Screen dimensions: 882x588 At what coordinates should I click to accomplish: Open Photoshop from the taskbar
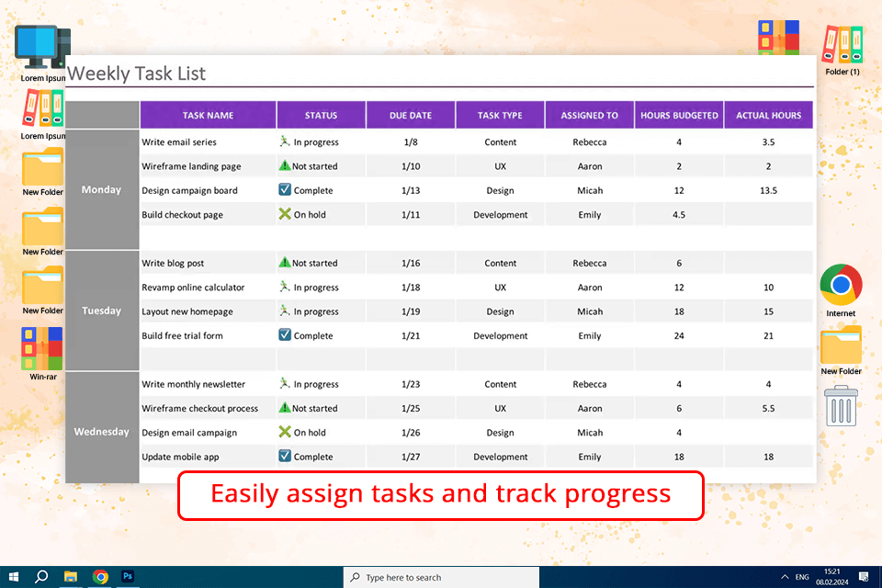point(128,576)
